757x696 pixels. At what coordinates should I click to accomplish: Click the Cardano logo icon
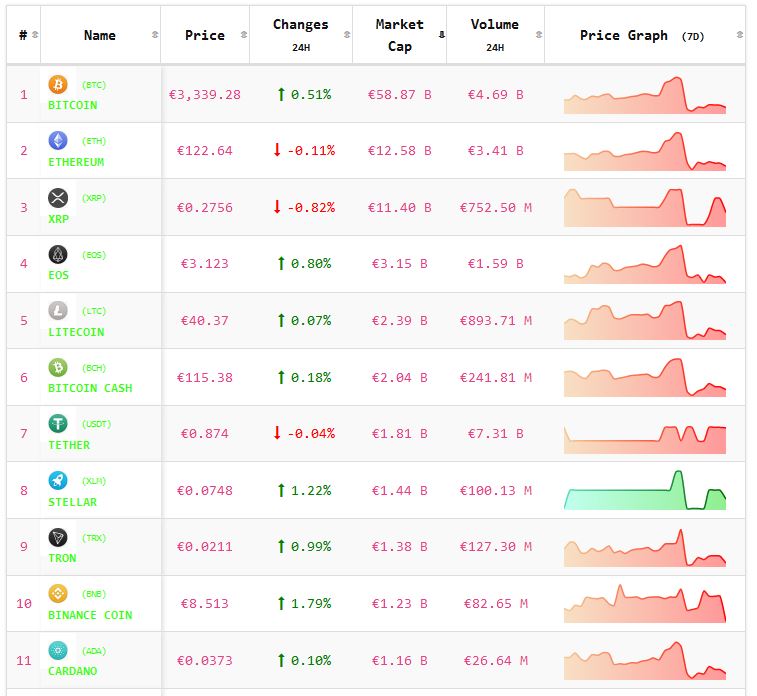point(58,650)
